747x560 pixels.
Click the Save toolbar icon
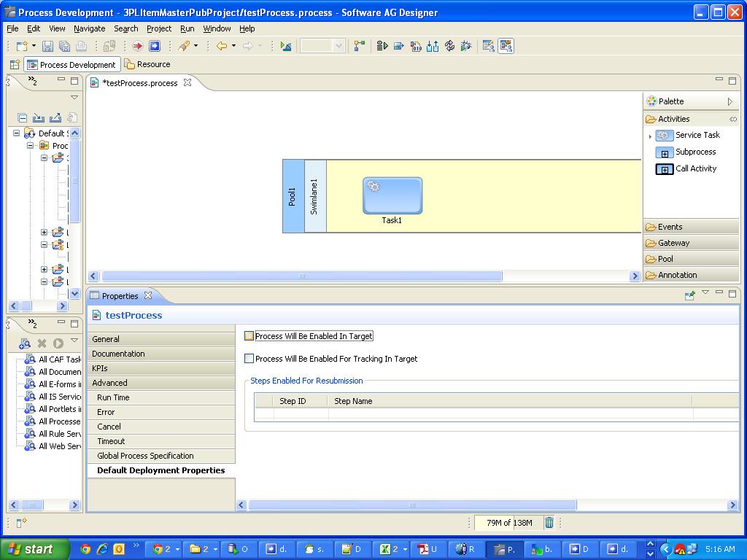point(47,46)
